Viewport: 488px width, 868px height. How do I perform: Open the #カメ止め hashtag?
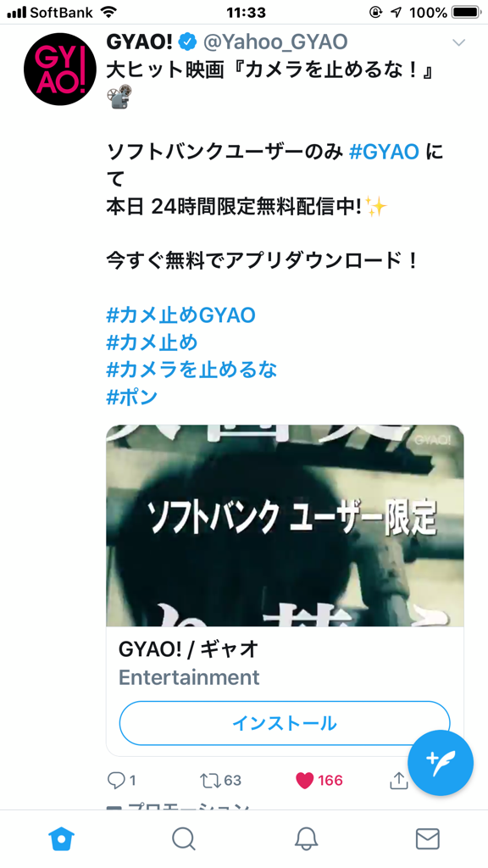coord(152,342)
